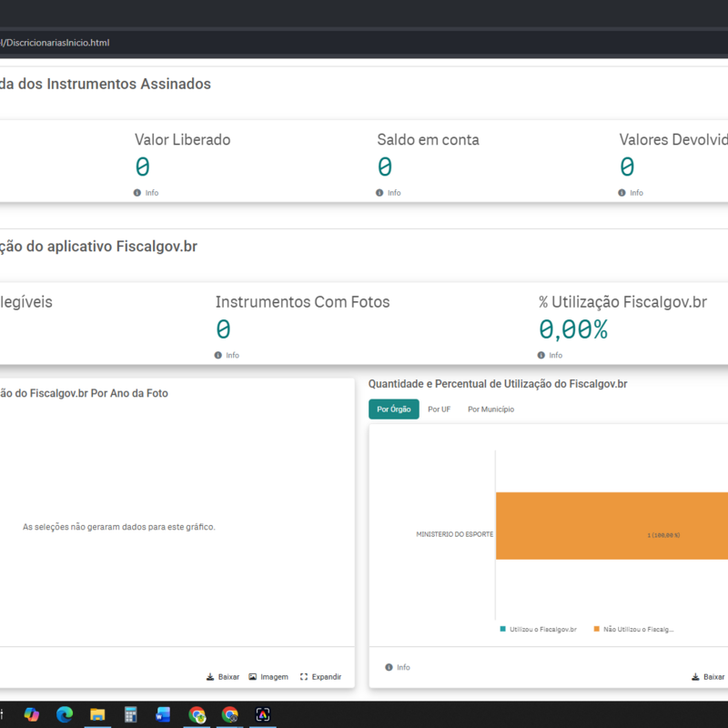Open the Adobe capture app in taskbar

(263, 714)
